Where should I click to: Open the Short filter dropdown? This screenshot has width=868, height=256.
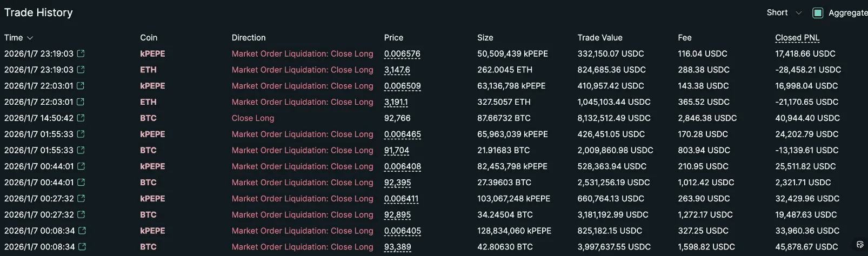pyautogui.click(x=784, y=13)
